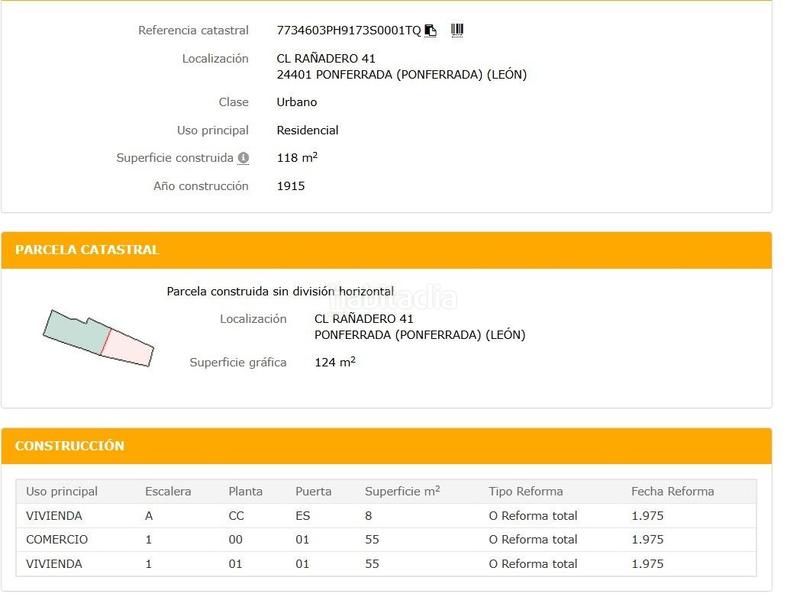Click the CL RAÑADERO 41 address at the top
This screenshot has height=600, width=787.
pos(326,59)
